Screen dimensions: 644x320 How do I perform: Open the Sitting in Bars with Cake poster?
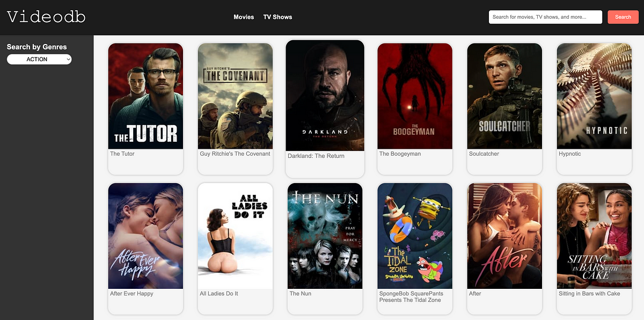click(x=594, y=236)
